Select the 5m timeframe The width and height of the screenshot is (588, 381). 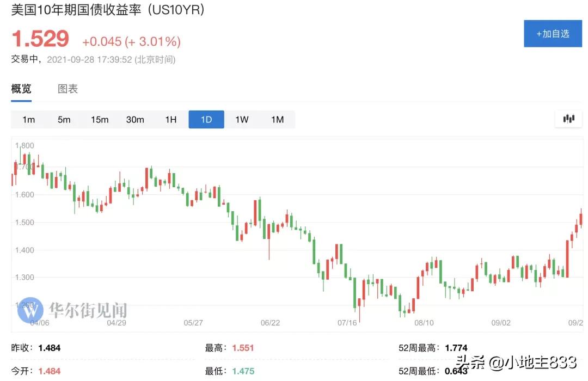pyautogui.click(x=64, y=120)
